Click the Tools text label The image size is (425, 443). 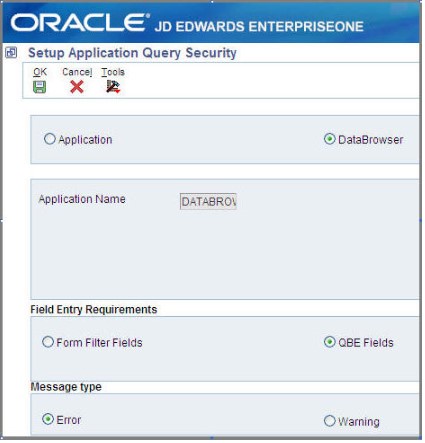point(113,72)
